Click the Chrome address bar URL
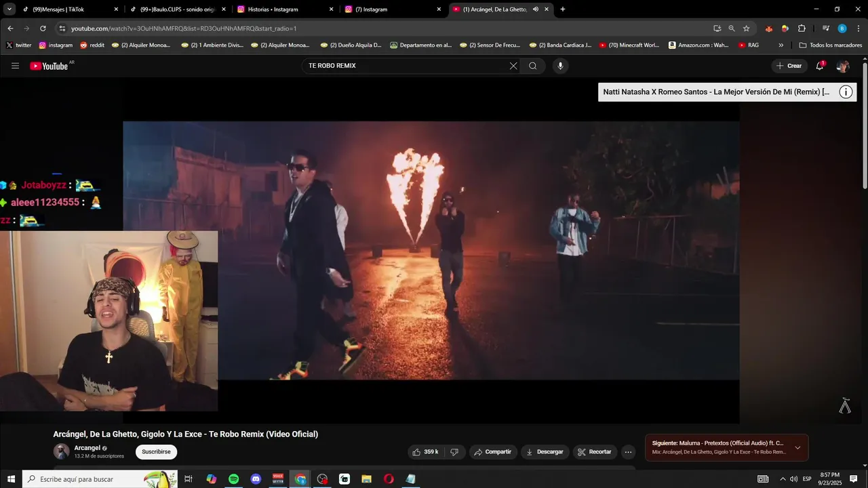This screenshot has width=868, height=488. [184, 28]
